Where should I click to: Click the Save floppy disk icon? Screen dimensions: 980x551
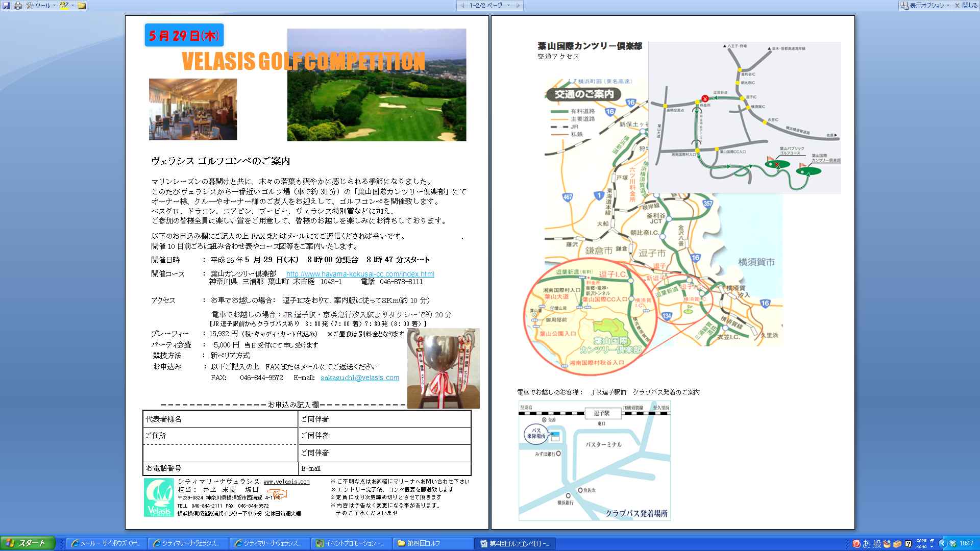click(x=6, y=6)
